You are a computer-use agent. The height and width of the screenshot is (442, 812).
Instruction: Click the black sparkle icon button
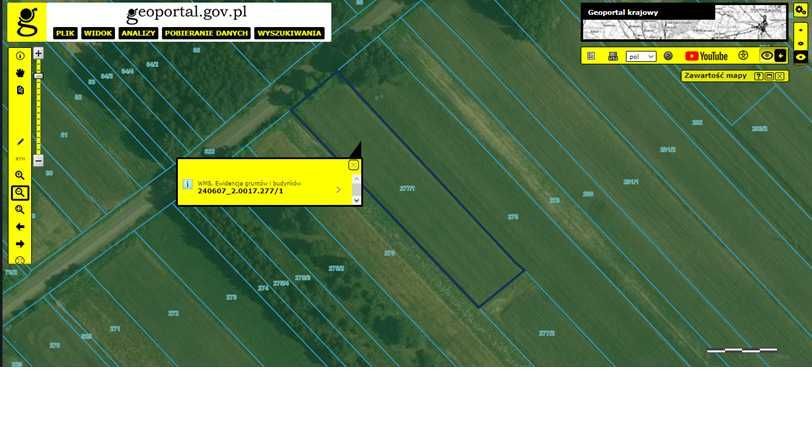tap(780, 55)
